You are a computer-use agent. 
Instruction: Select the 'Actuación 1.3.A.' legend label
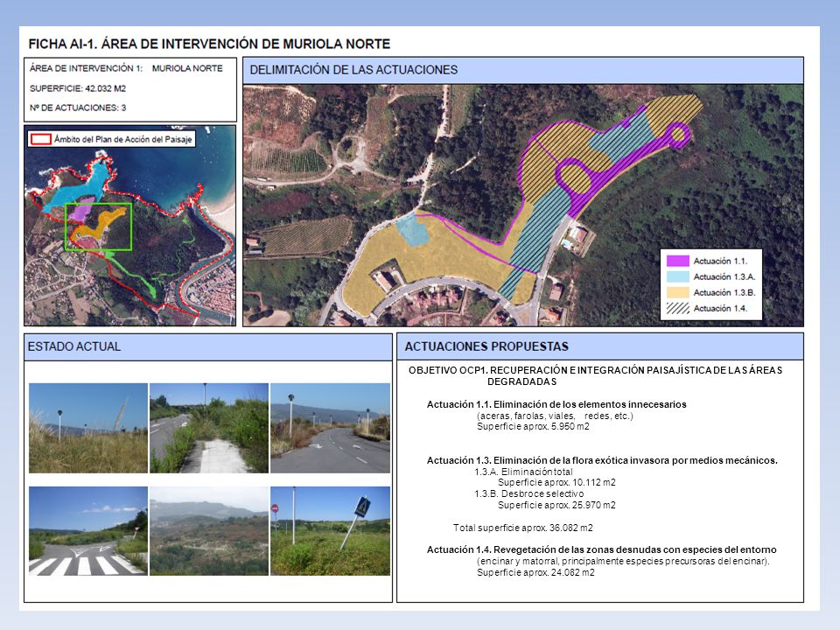point(724,277)
